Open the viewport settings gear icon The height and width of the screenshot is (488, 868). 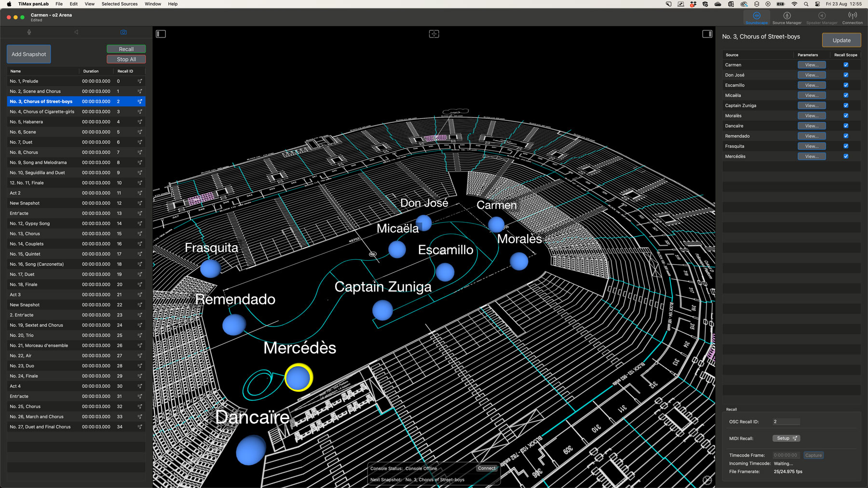click(707, 480)
